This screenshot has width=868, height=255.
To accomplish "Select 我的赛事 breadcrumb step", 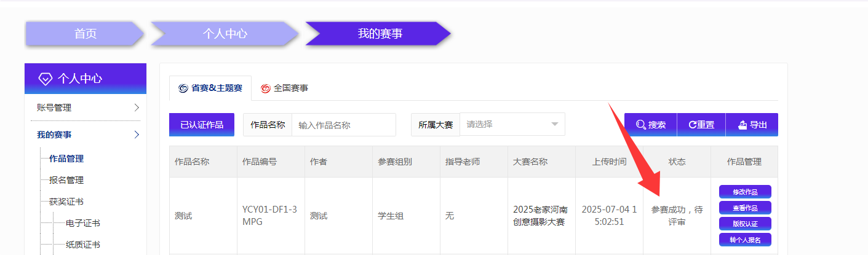I will [x=380, y=34].
